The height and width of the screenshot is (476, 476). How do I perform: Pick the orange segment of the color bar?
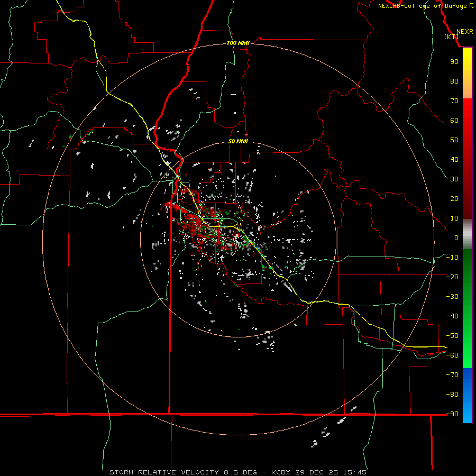pyautogui.click(x=467, y=89)
